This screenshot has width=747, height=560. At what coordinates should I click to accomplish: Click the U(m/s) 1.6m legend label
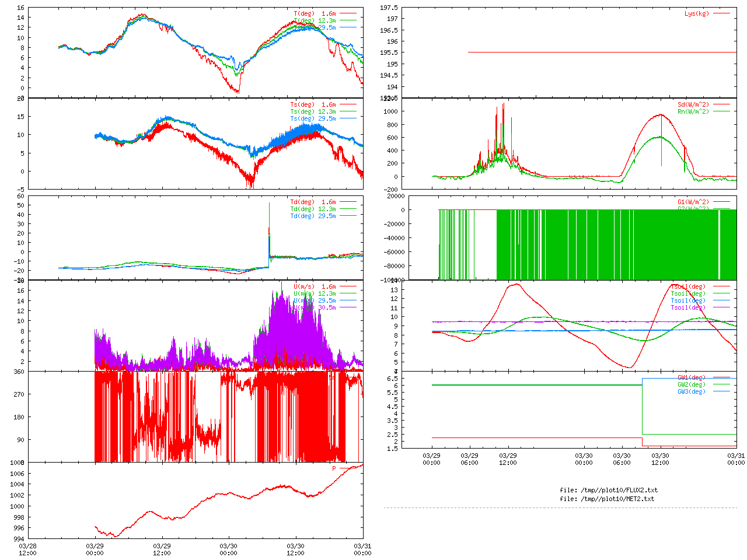315,286
